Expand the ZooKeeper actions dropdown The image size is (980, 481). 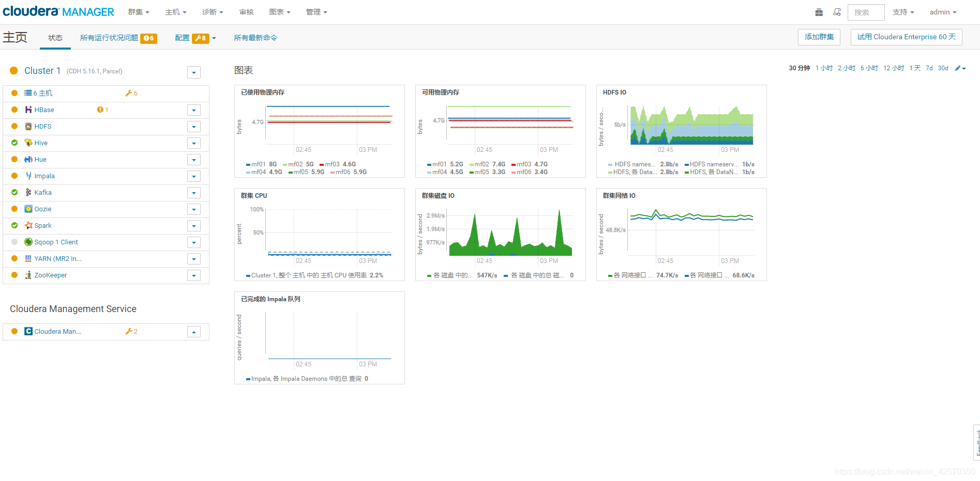(194, 275)
